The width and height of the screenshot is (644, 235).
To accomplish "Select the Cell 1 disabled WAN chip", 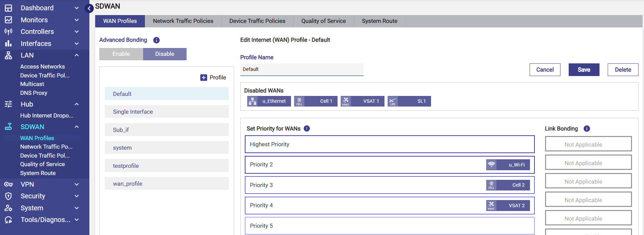I will pos(316,101).
